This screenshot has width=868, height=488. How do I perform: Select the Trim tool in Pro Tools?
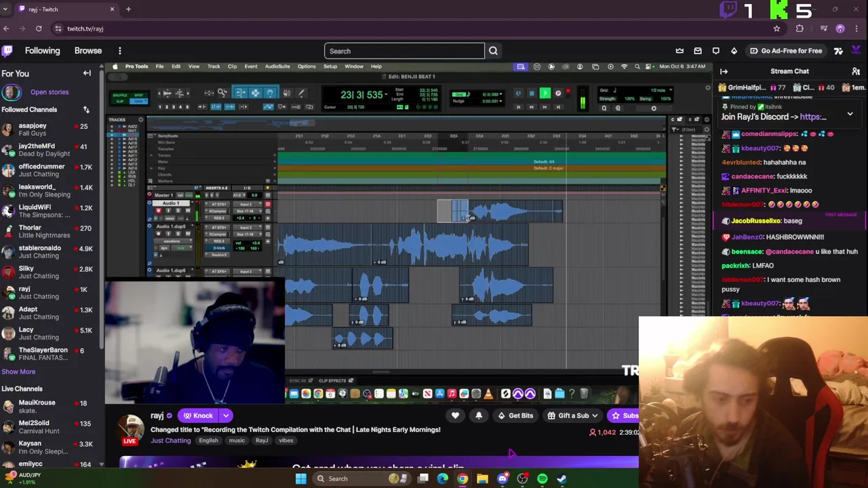coord(241,92)
